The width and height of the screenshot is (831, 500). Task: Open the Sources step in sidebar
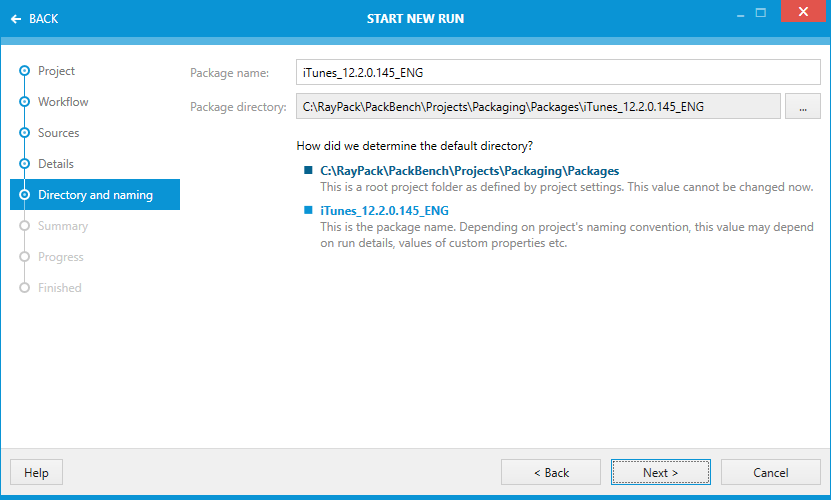click(58, 133)
